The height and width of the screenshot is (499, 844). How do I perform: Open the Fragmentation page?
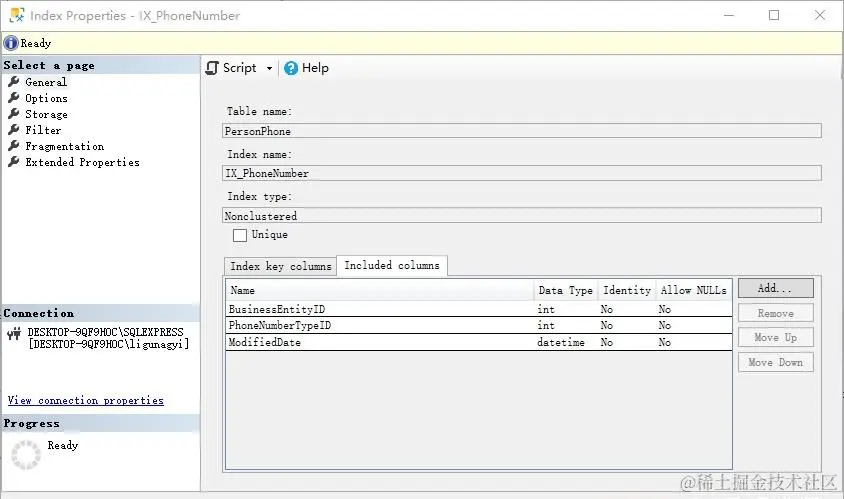pyautogui.click(x=65, y=146)
